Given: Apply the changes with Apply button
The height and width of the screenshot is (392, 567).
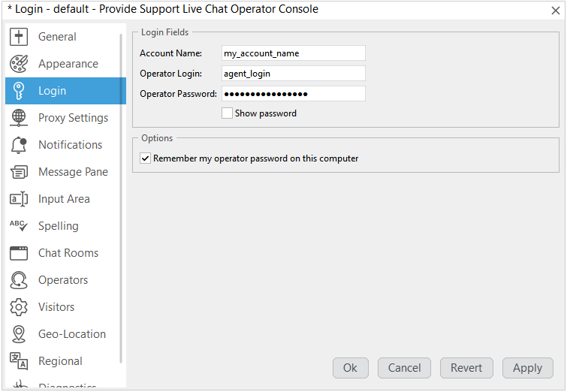Looking at the screenshot, I should pos(528,368).
